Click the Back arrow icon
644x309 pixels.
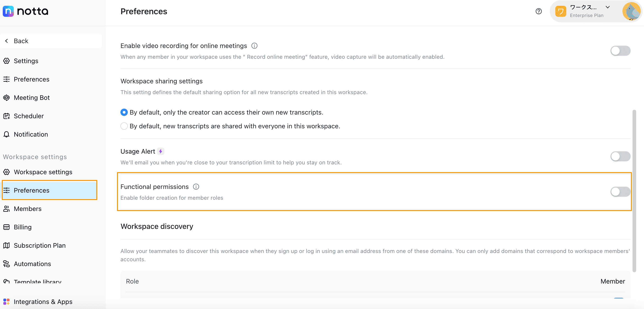click(x=6, y=41)
